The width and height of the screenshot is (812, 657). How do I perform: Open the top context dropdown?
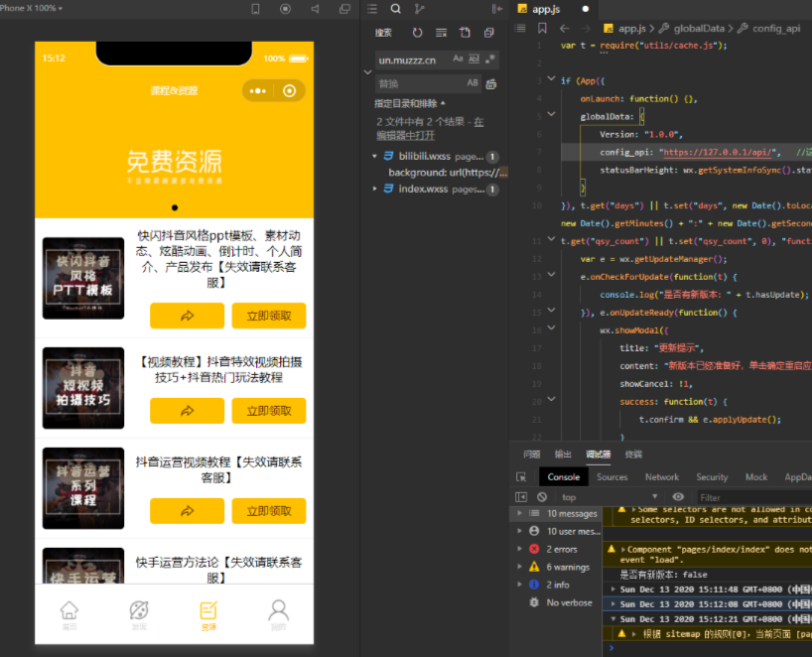click(x=609, y=497)
